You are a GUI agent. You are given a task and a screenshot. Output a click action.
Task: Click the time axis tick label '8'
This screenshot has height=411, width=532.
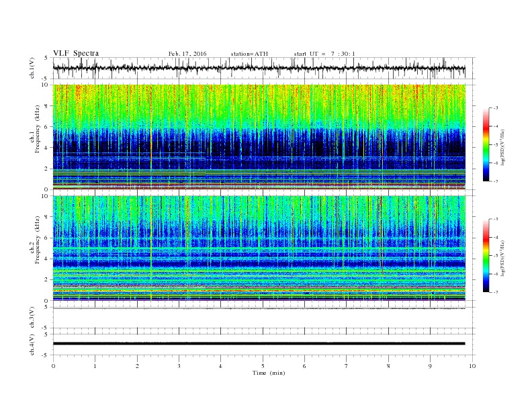click(x=388, y=366)
